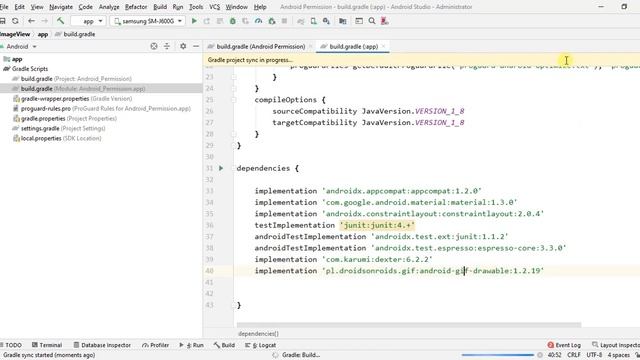The height and width of the screenshot is (360, 640).
Task: Open the SDK Manager icon
Action: [x=326, y=21]
